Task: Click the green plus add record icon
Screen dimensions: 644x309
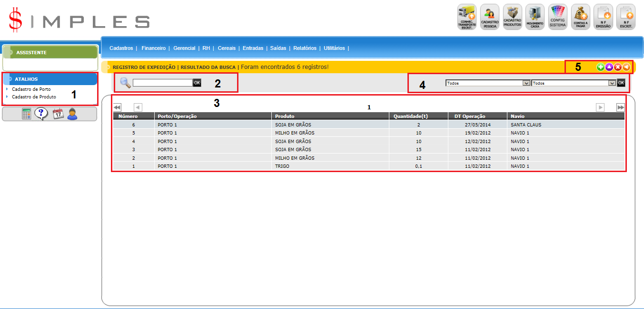Action: 601,67
